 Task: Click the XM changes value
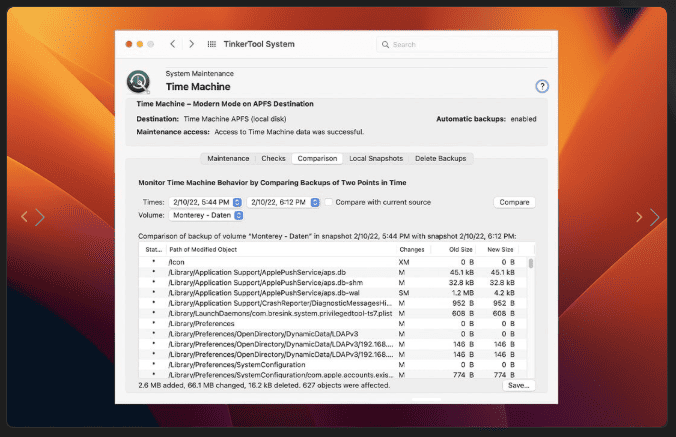coord(404,262)
